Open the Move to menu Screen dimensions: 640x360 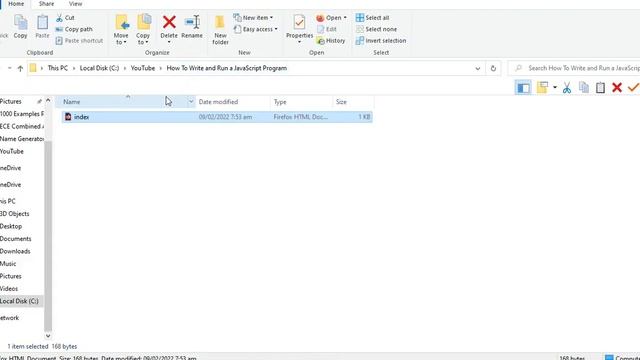121,29
